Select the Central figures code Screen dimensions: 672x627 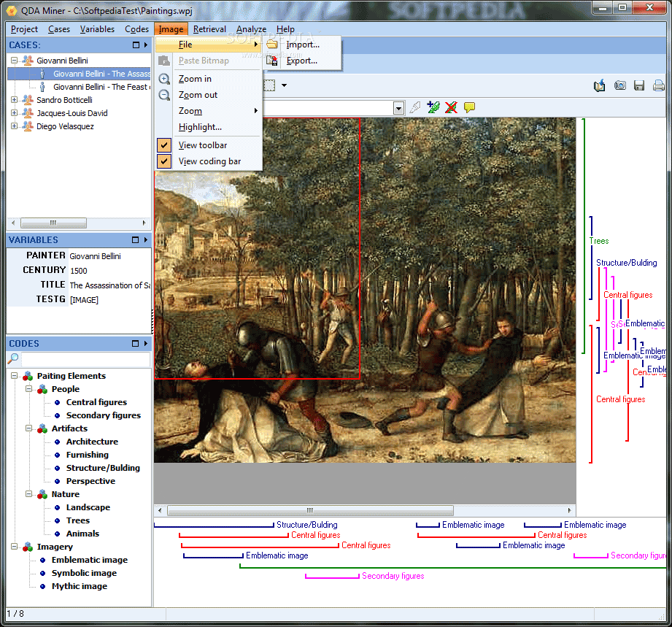point(96,402)
